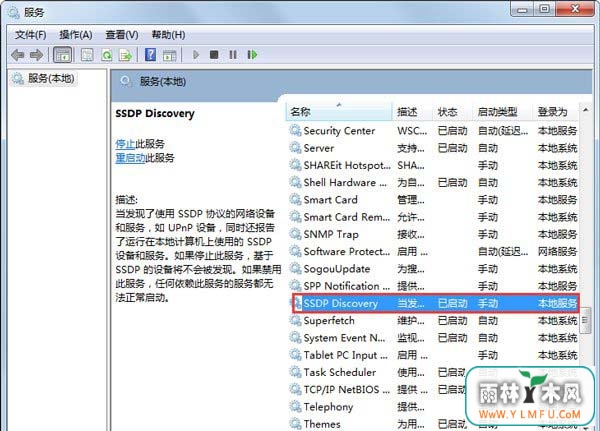This screenshot has height=431, width=600.
Task: Click the Services window title bar icon
Action: 13,12
